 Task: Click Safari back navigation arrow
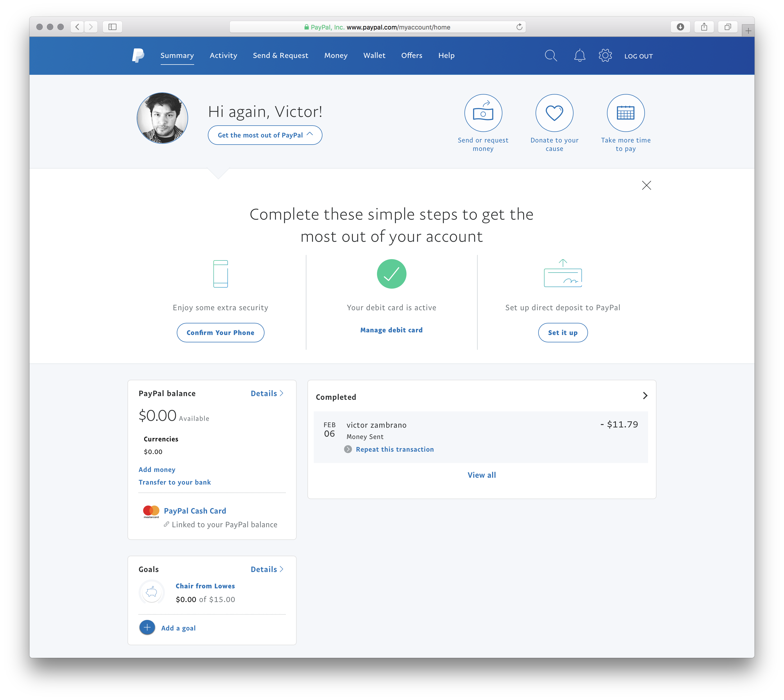77,27
